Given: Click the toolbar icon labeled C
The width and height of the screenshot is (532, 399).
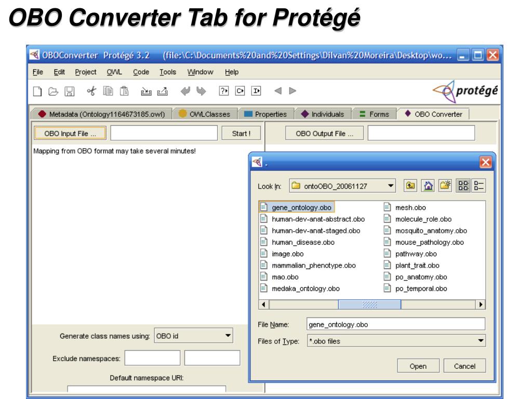Looking at the screenshot, I should tap(240, 91).
